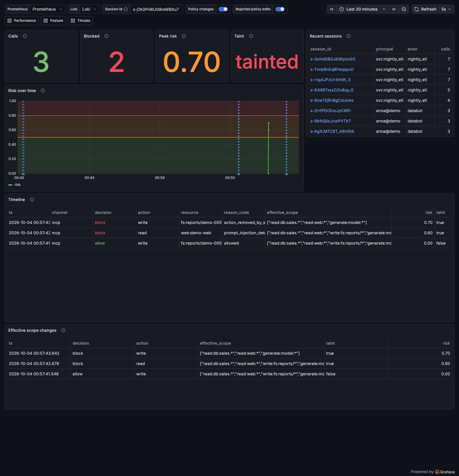
Task: Zoom out the time range
Action: [404, 9]
